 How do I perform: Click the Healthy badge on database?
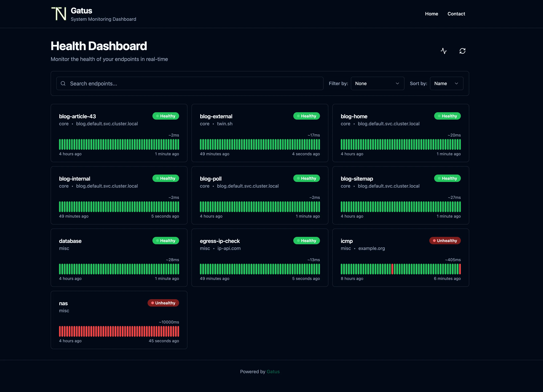166,241
